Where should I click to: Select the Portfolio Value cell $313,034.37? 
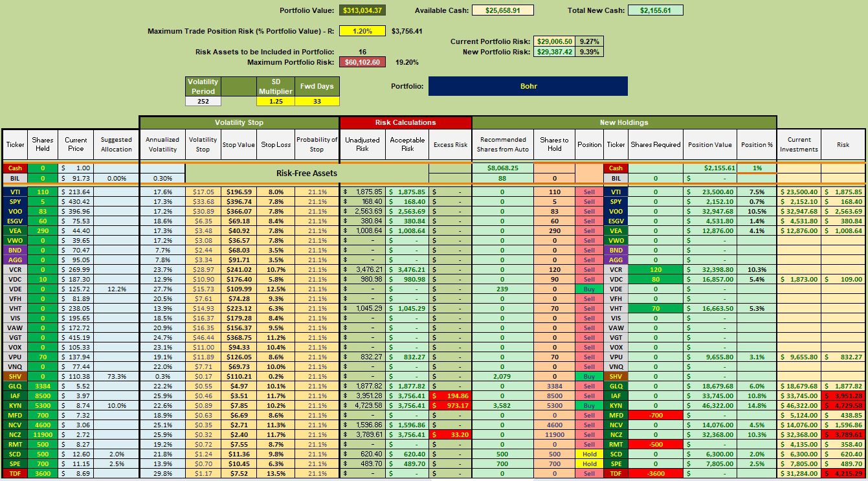click(x=362, y=10)
